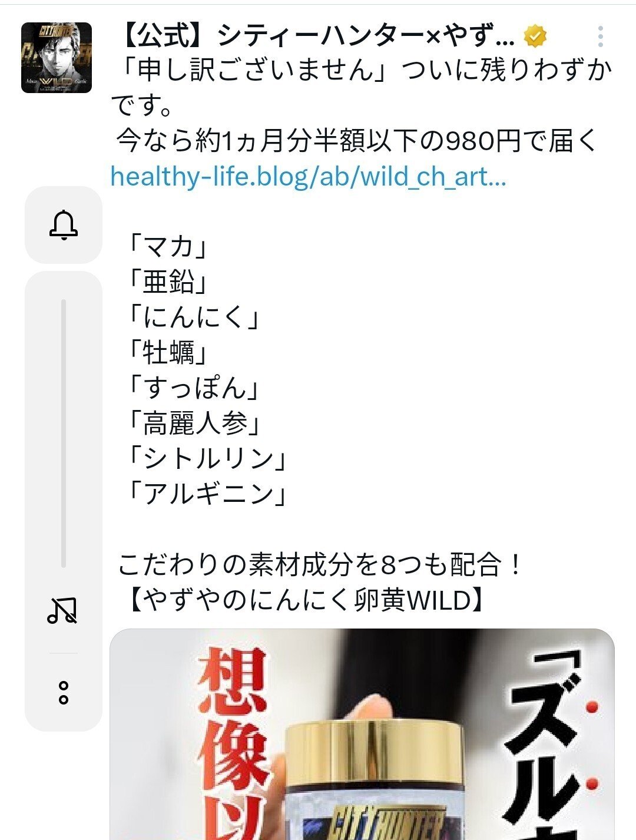Tap the こだわりの素材成分 text line
The image size is (636, 840).
point(320,565)
